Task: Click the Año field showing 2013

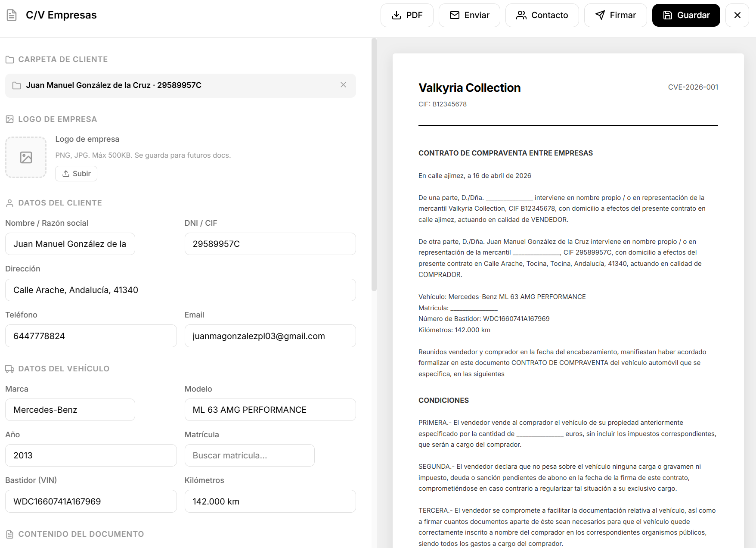Action: [x=91, y=455]
